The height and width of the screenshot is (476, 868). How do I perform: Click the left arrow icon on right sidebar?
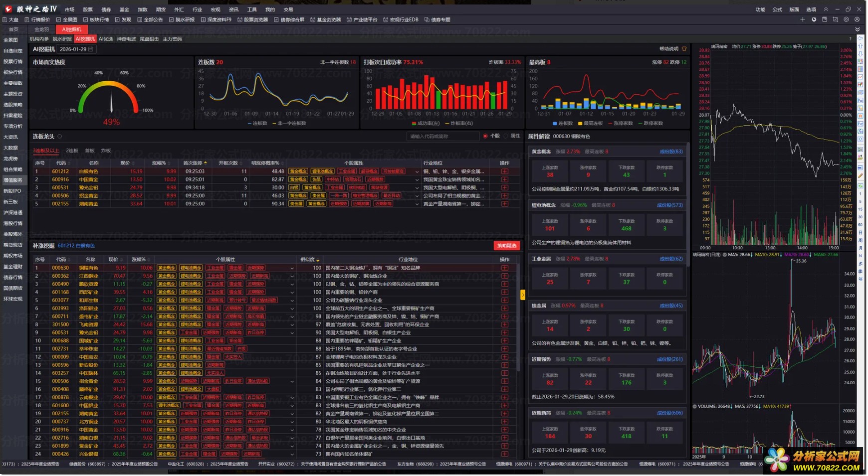coord(861,39)
